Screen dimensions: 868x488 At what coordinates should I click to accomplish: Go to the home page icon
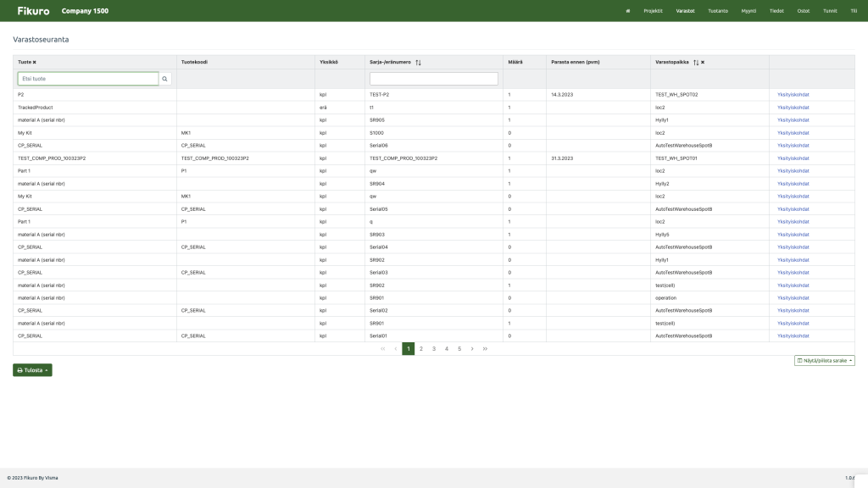[x=628, y=11]
